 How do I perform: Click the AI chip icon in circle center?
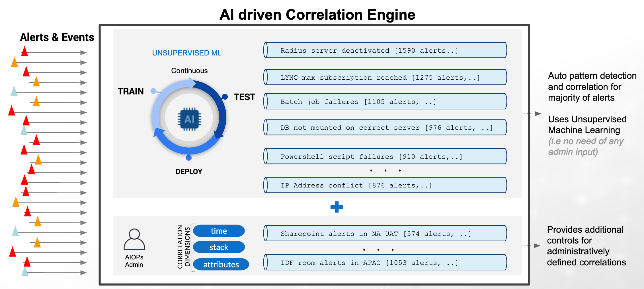[x=189, y=119]
